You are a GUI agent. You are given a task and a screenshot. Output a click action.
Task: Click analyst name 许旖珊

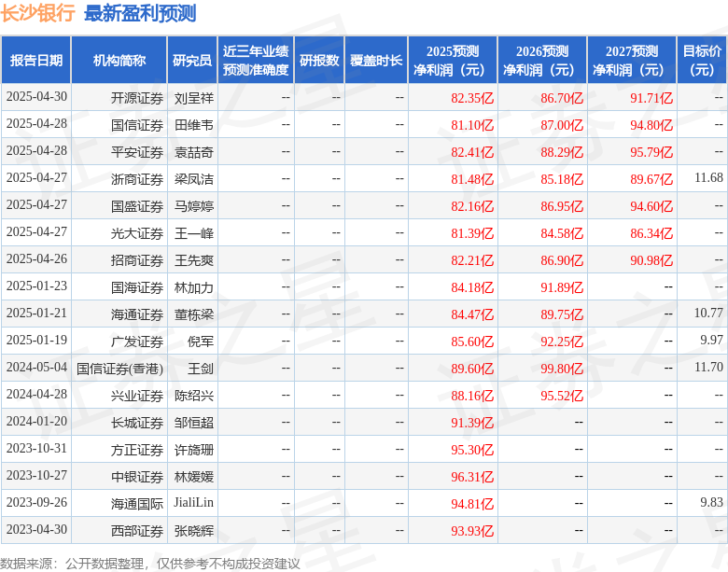[194, 450]
